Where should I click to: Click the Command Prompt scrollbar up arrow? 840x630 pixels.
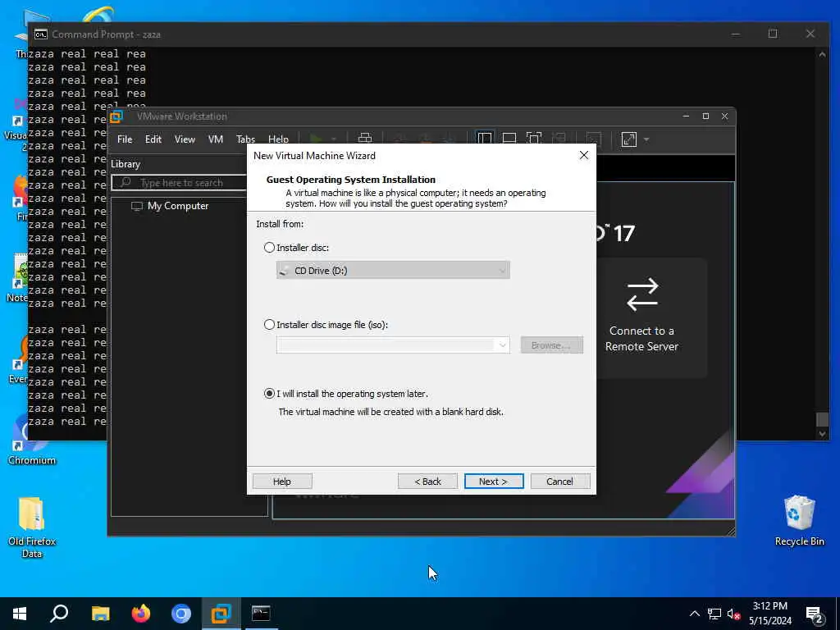[x=822, y=54]
